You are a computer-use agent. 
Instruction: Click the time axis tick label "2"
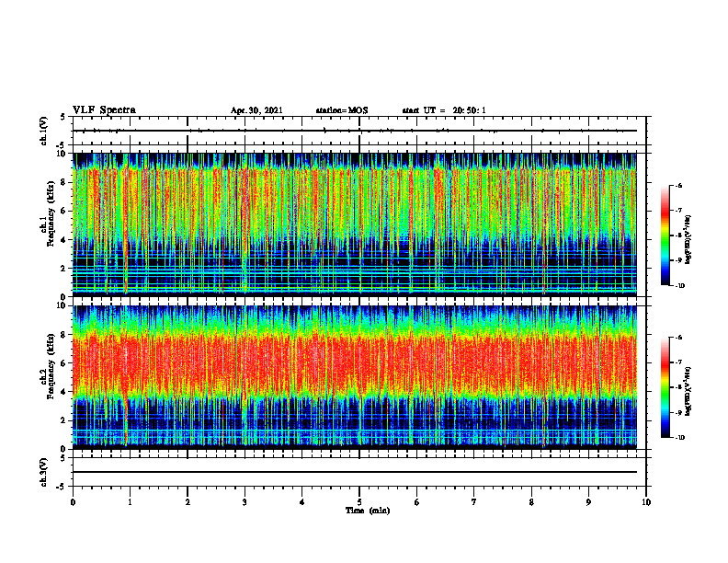(x=188, y=502)
